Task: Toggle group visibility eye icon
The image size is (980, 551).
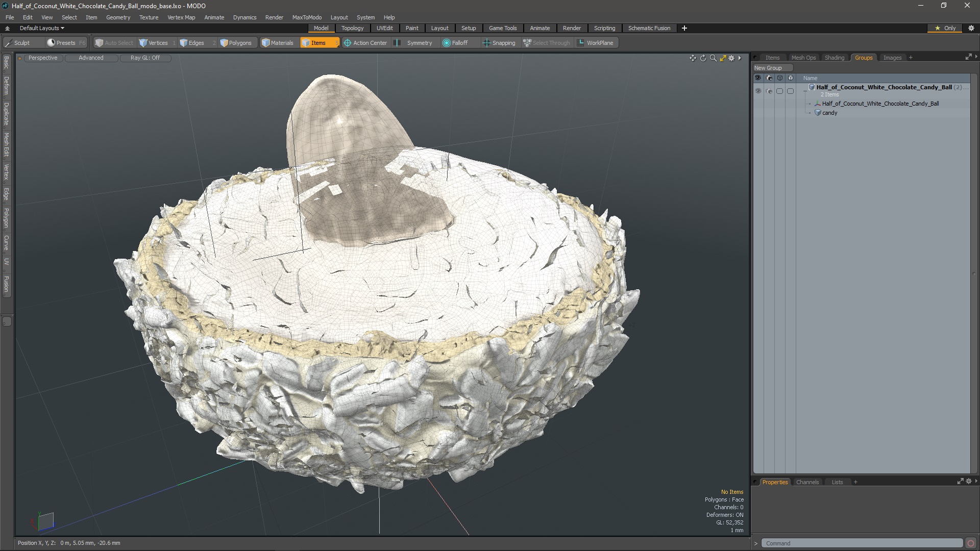Action: [x=758, y=91]
